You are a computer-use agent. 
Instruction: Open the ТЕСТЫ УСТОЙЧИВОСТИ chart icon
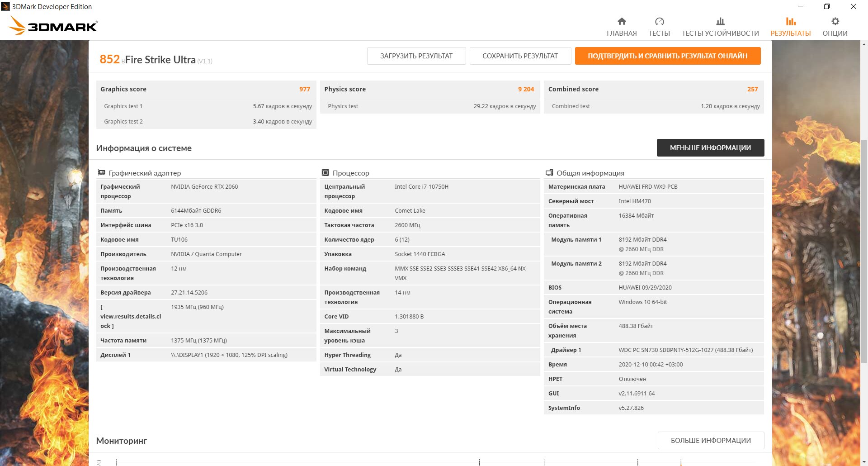click(x=720, y=21)
